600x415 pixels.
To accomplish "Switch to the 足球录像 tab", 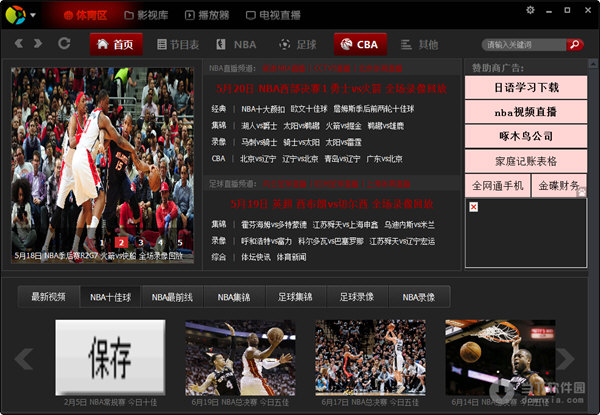I will coord(357,297).
